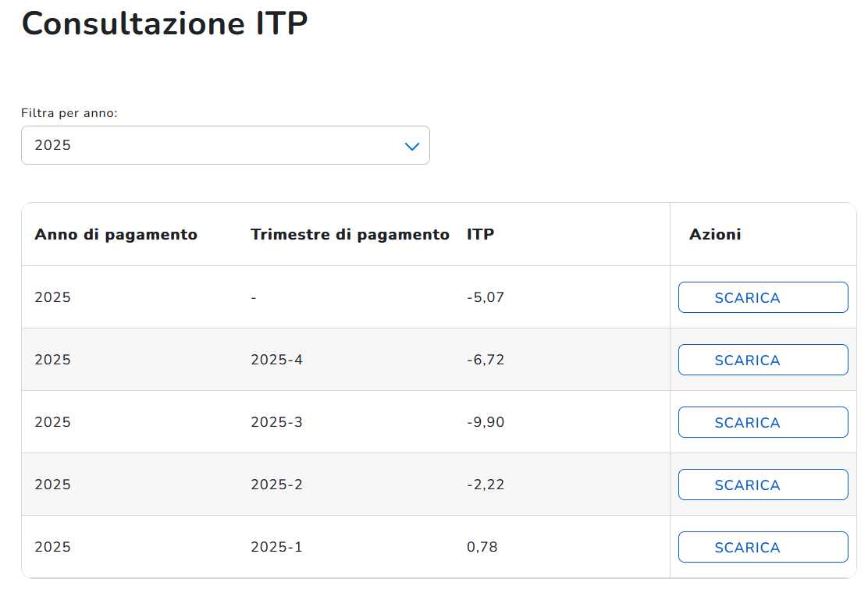Click the ITP value 0,78
Viewport: 868px width, 593px height.
(x=482, y=547)
